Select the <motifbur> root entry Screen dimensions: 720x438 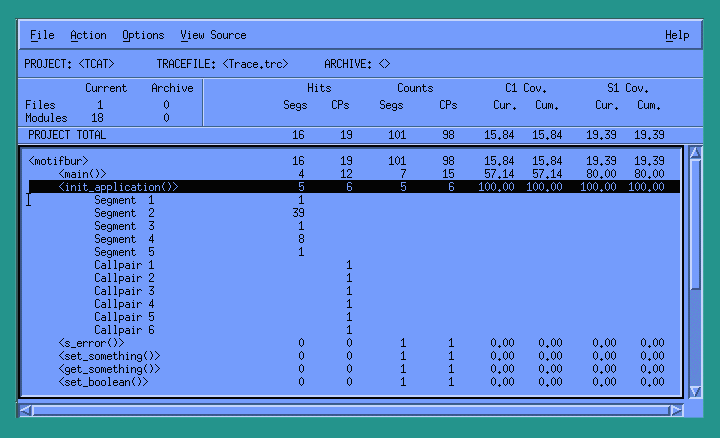(x=65, y=160)
